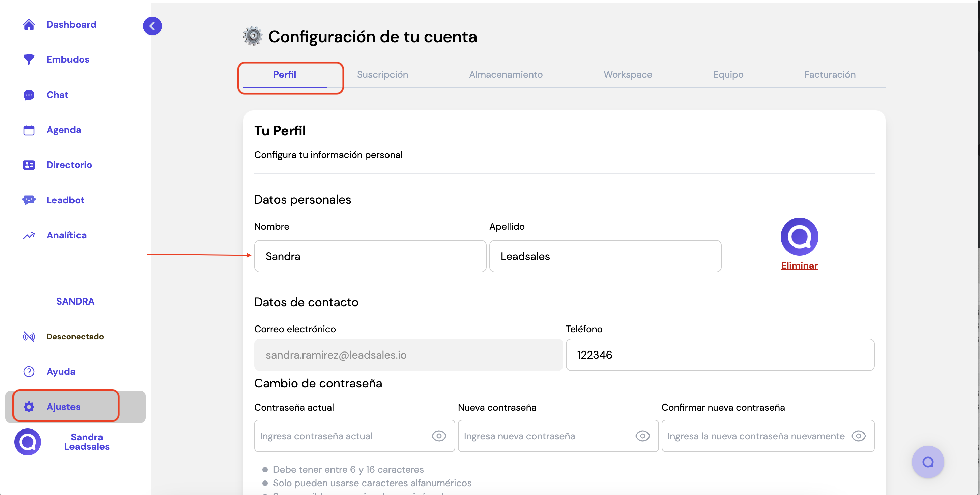980x495 pixels.
Task: Open the Facturación tab
Action: click(x=830, y=75)
